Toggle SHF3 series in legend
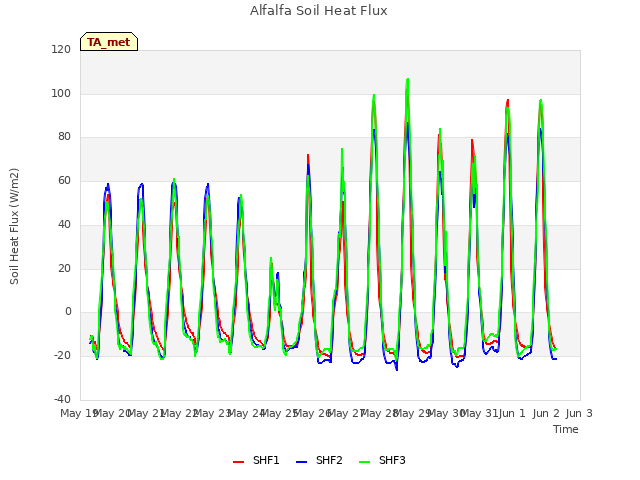The width and height of the screenshot is (640, 480). pyautogui.click(x=382, y=460)
